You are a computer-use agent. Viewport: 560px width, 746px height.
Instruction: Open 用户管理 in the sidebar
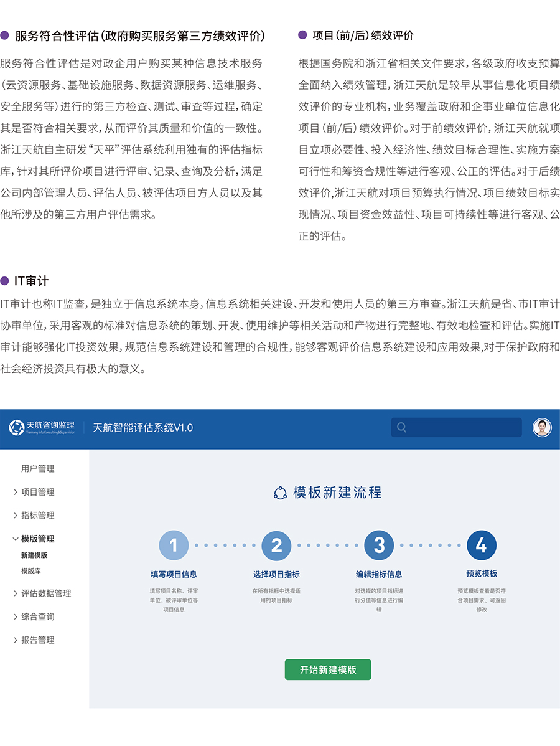pyautogui.click(x=38, y=469)
